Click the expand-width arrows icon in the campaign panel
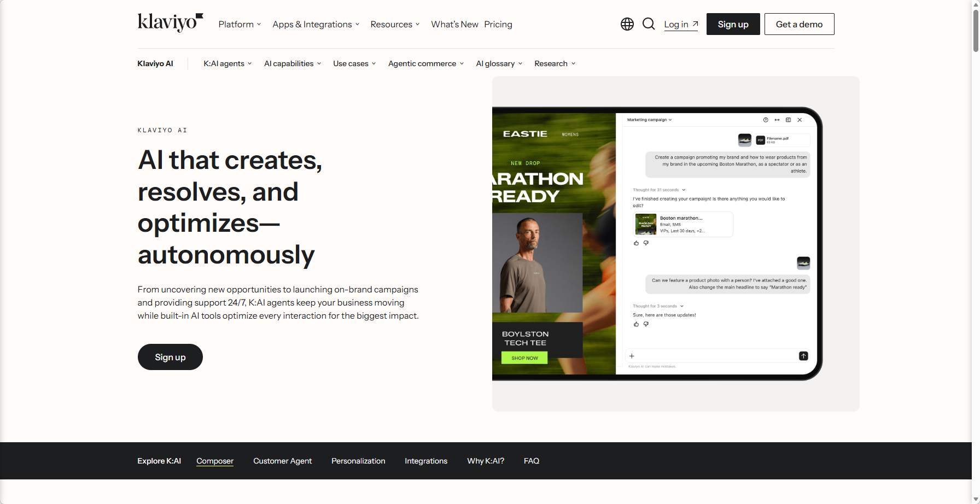This screenshot has height=504, width=980. [x=777, y=120]
